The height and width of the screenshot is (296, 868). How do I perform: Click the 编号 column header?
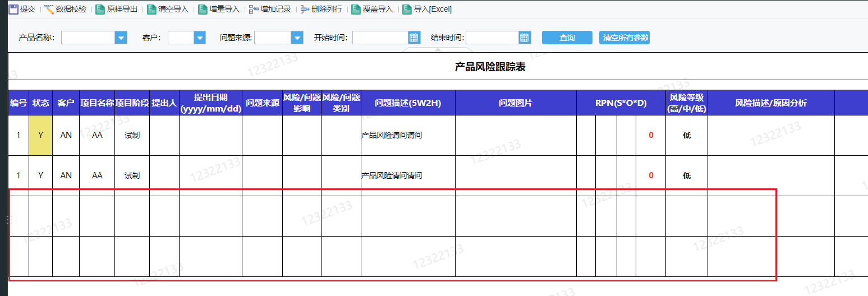click(19, 103)
